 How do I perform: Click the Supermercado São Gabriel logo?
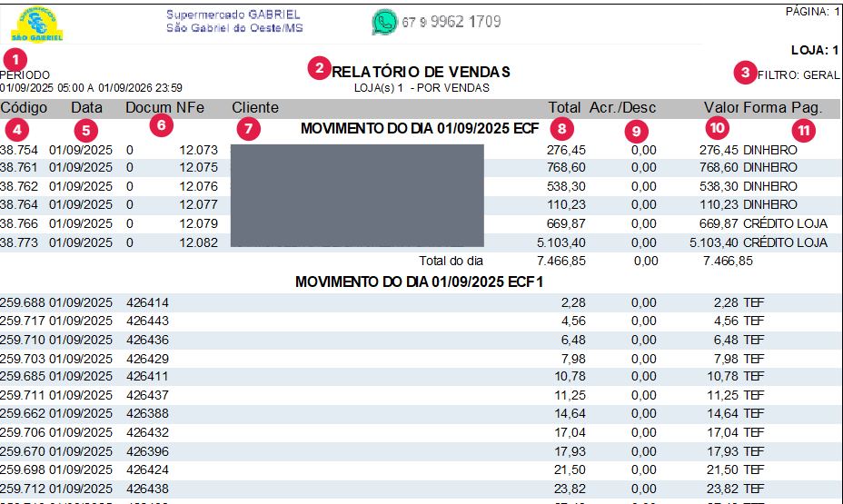(x=36, y=25)
